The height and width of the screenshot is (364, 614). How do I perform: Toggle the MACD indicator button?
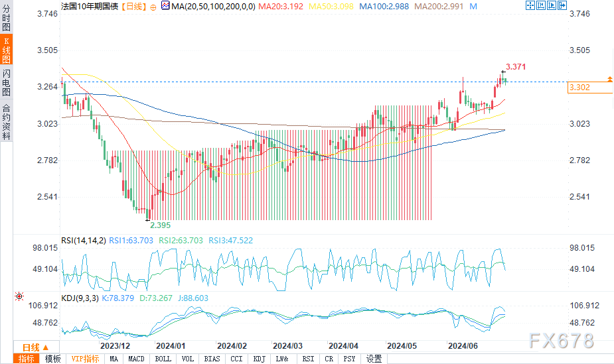pyautogui.click(x=136, y=359)
